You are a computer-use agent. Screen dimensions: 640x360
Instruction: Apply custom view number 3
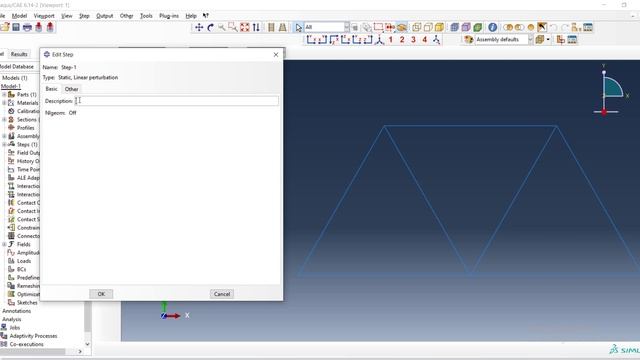pyautogui.click(x=413, y=40)
